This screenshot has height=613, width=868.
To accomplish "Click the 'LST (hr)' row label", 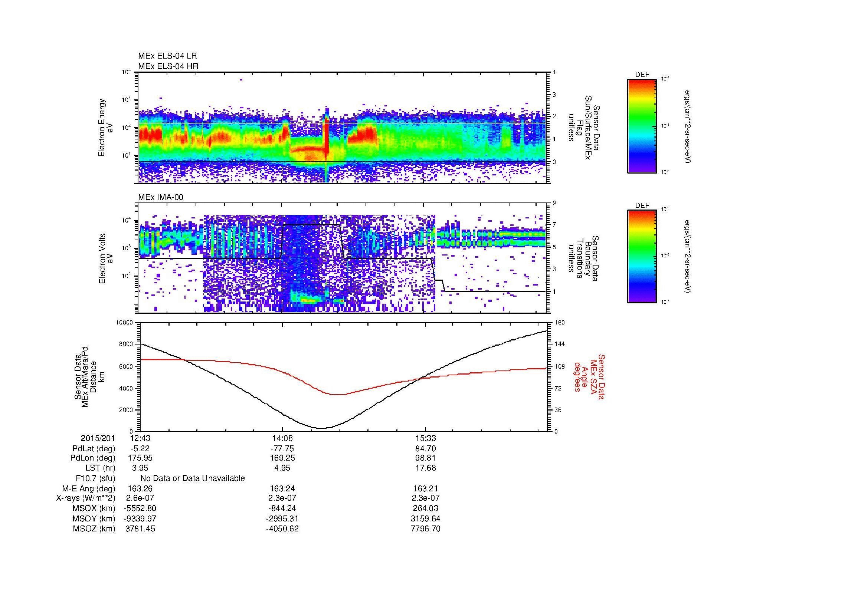I will coord(100,468).
